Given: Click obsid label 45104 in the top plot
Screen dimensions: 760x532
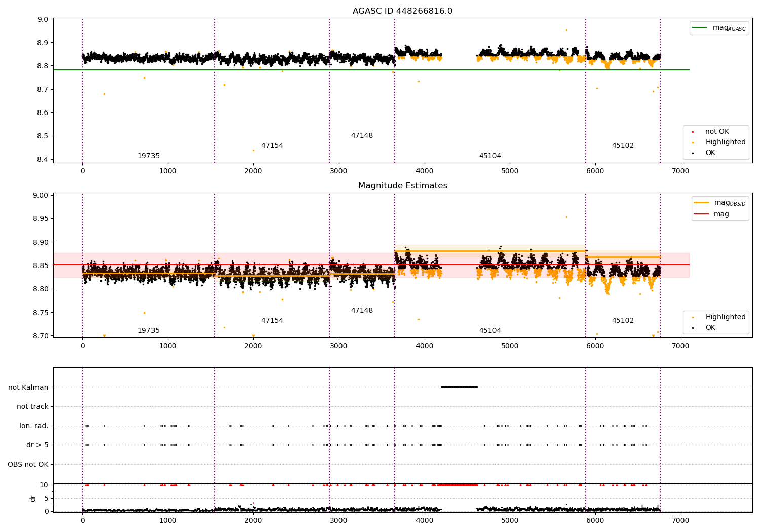Looking at the screenshot, I should [490, 156].
